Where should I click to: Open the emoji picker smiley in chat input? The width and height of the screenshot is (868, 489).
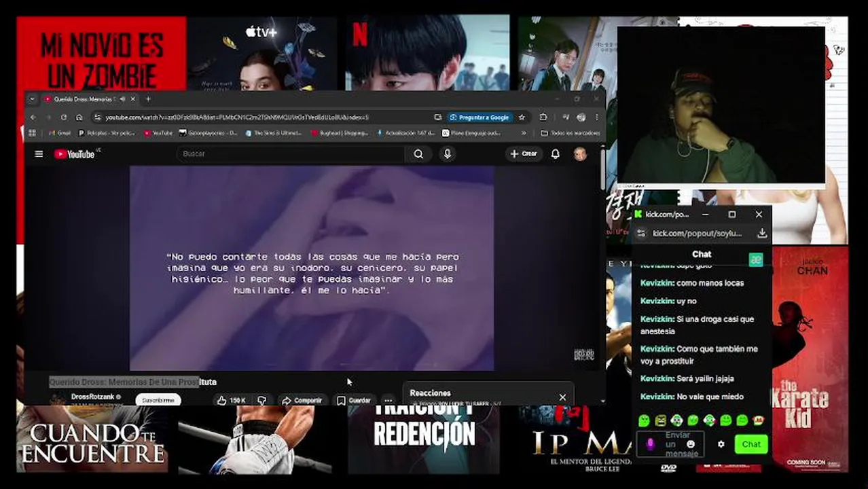pyautogui.click(x=691, y=444)
